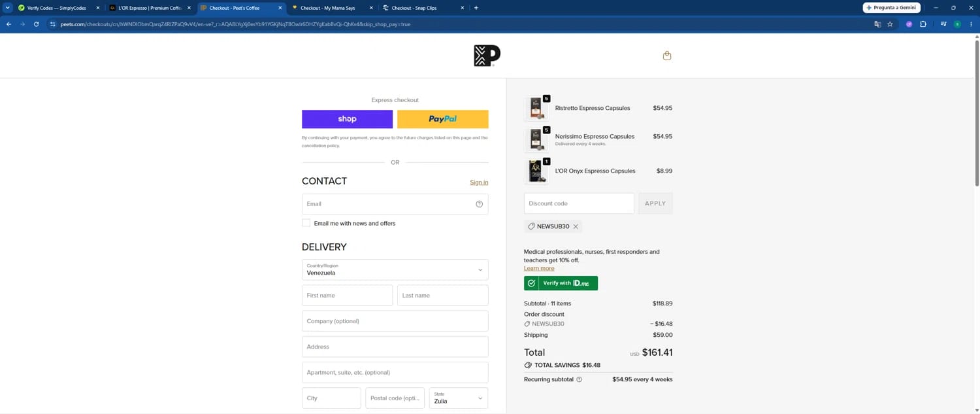Switch to Checkout My Mama Says tab
The image size is (980, 414).
tap(332, 8)
